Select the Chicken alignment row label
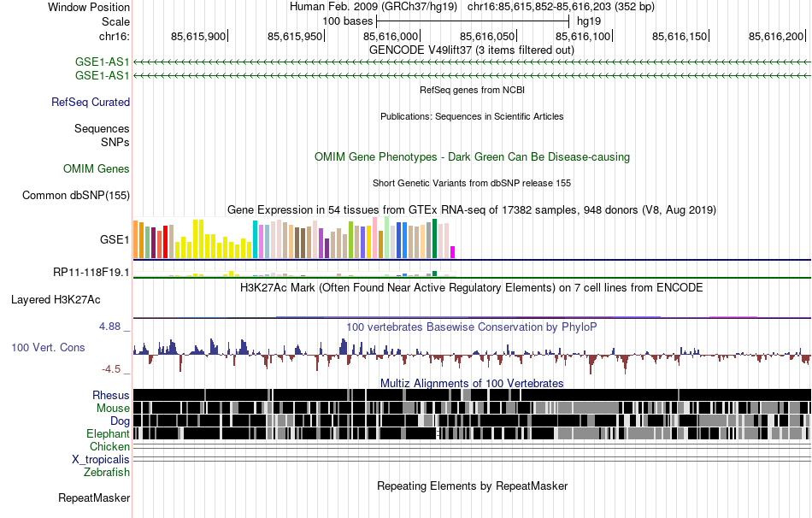This screenshot has width=812, height=518. click(x=109, y=446)
